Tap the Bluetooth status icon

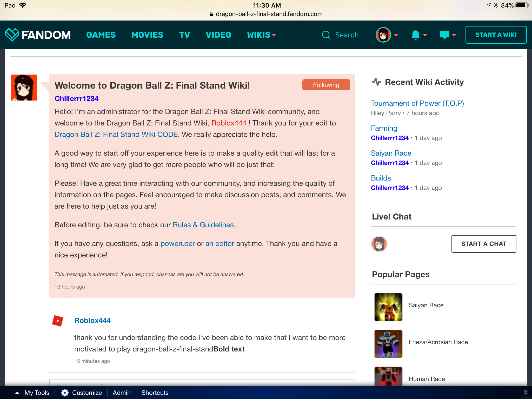(496, 5)
